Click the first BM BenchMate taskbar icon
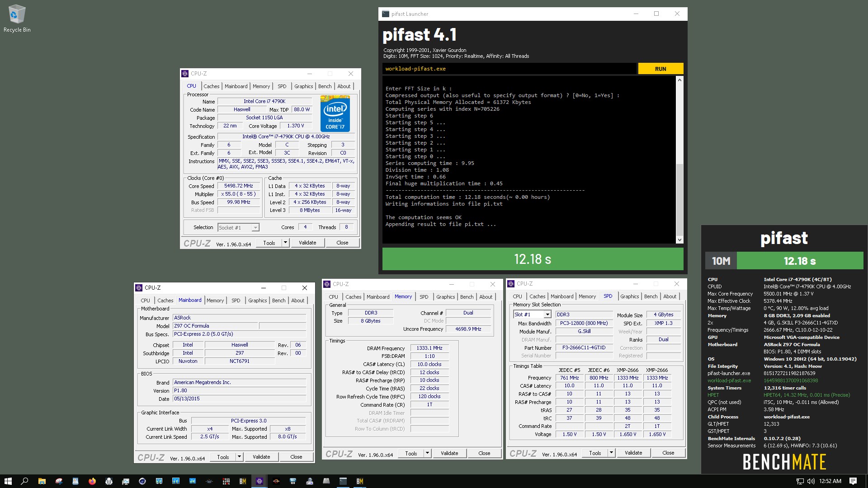Image resolution: width=868 pixels, height=488 pixels. coord(243,481)
